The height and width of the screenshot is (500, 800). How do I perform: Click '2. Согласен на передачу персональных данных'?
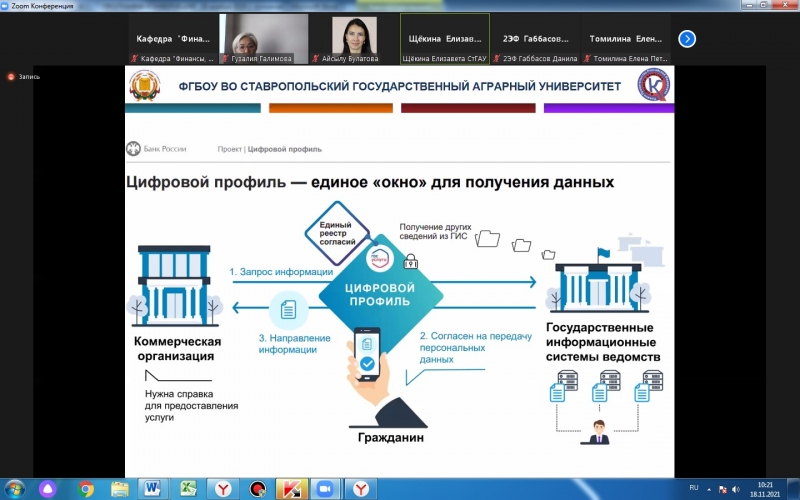pyautogui.click(x=476, y=347)
